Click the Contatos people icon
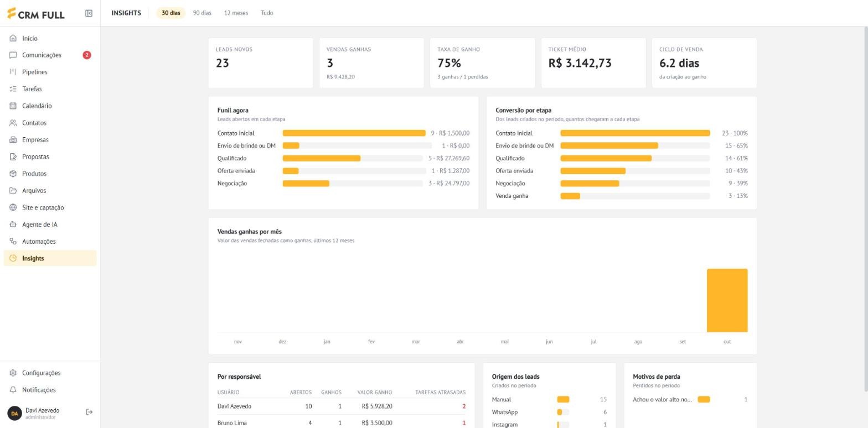The width and height of the screenshot is (868, 428). (13, 123)
